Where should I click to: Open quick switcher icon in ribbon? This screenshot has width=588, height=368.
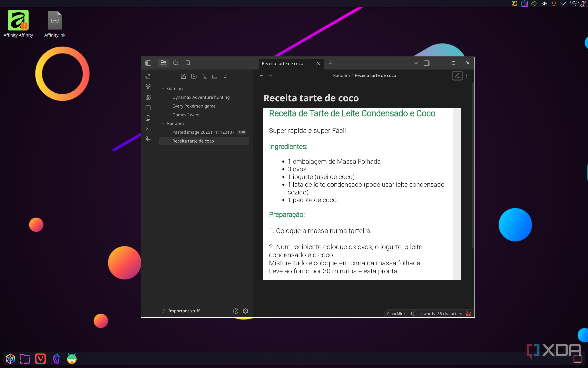[x=148, y=76]
